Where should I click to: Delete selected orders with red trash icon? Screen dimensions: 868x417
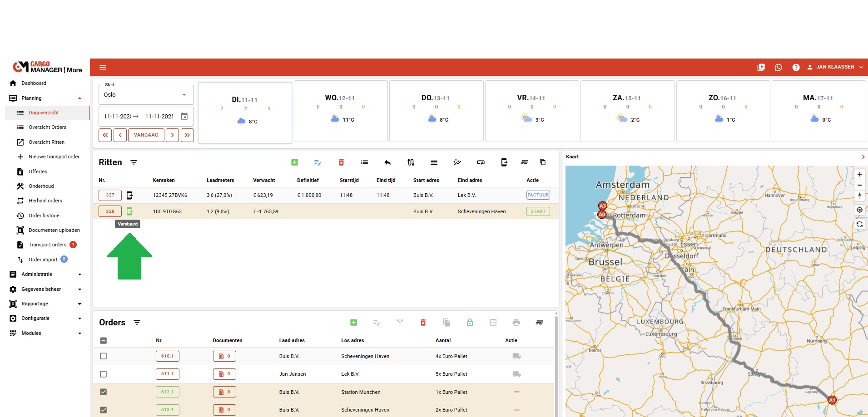pos(423,323)
